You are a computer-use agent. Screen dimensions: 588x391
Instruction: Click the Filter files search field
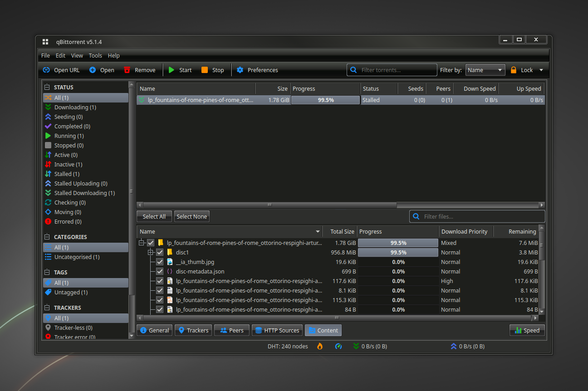[477, 216]
